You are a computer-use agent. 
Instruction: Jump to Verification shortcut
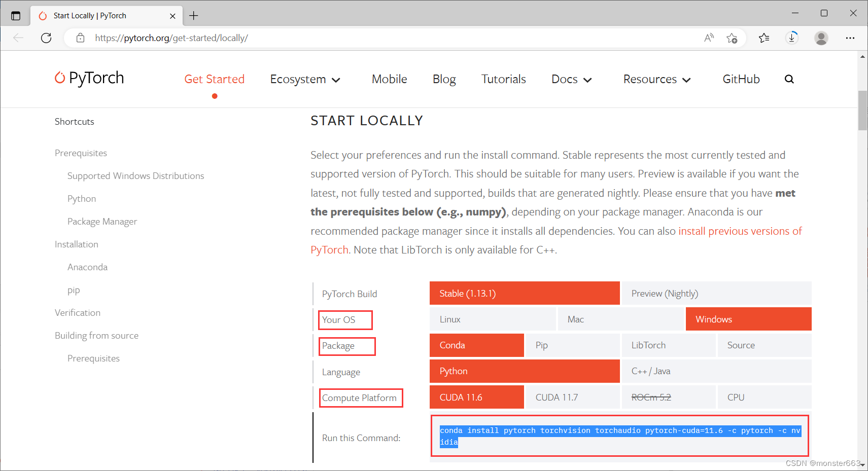(x=78, y=313)
